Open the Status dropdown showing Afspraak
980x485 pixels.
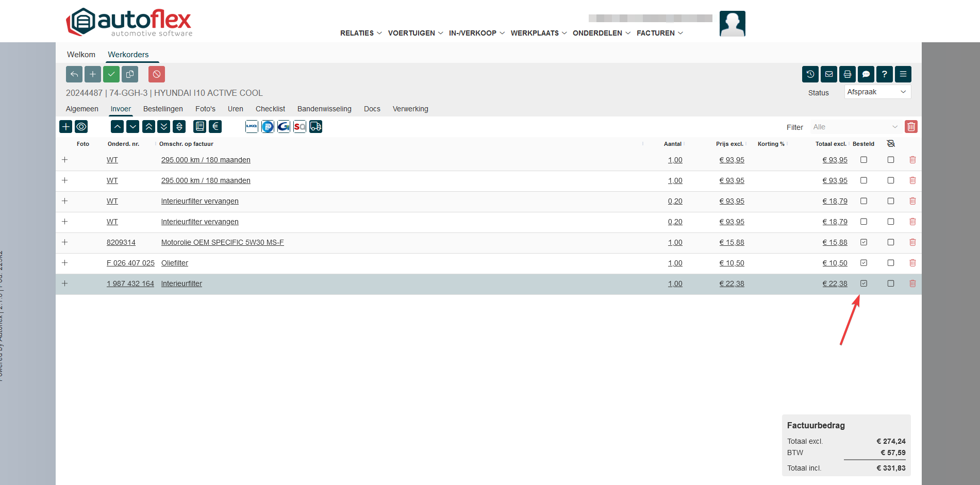[877, 92]
